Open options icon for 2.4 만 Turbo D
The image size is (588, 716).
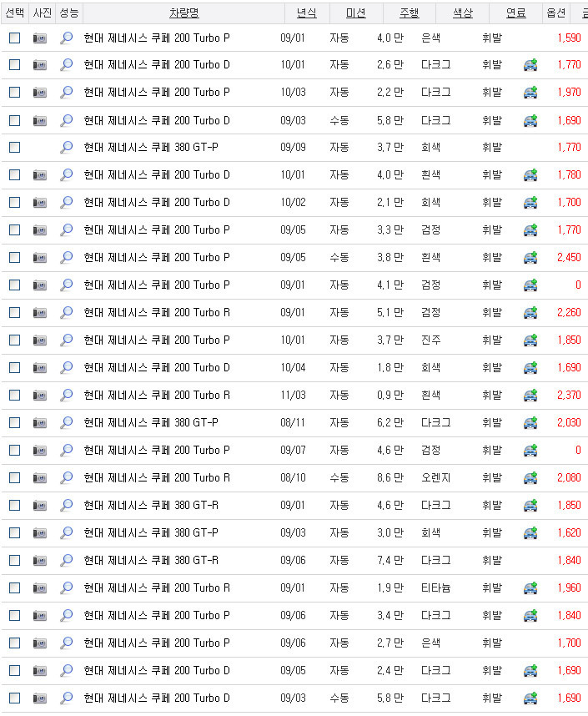[x=530, y=670]
